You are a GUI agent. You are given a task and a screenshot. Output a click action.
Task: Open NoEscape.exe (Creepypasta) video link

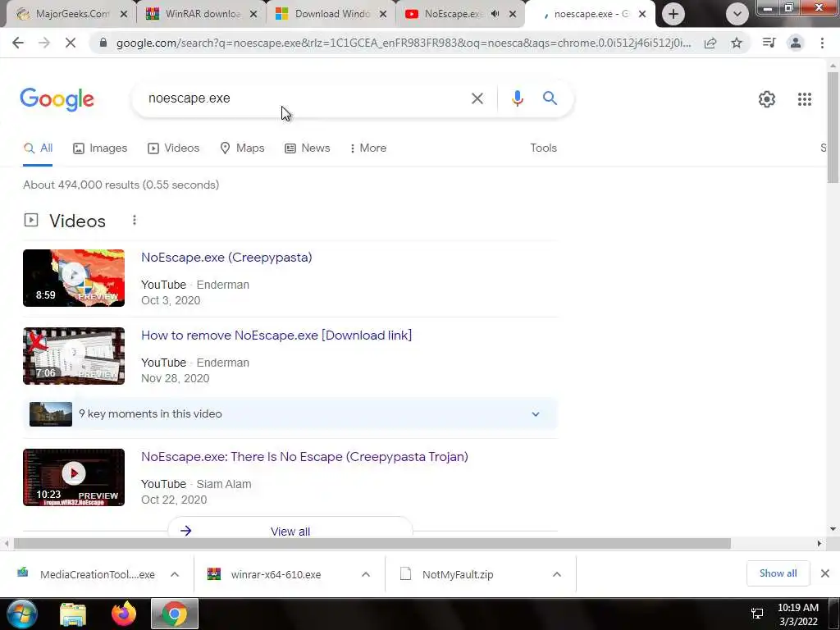pos(226,257)
